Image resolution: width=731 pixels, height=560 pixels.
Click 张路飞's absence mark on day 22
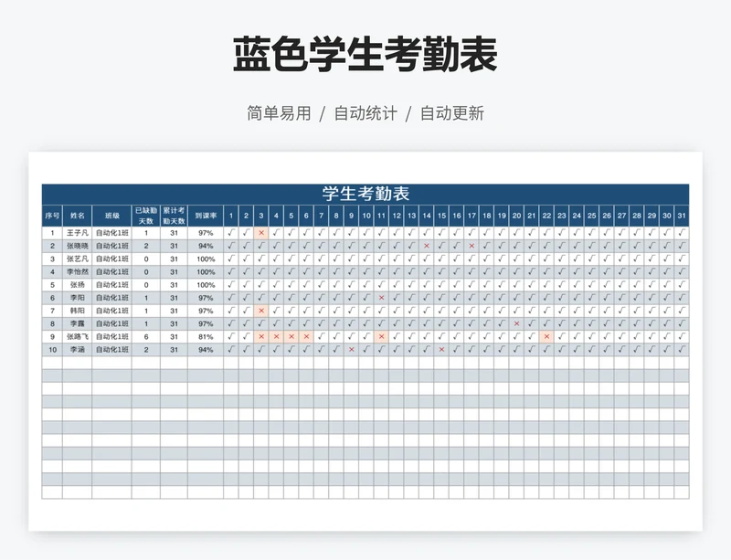click(546, 337)
